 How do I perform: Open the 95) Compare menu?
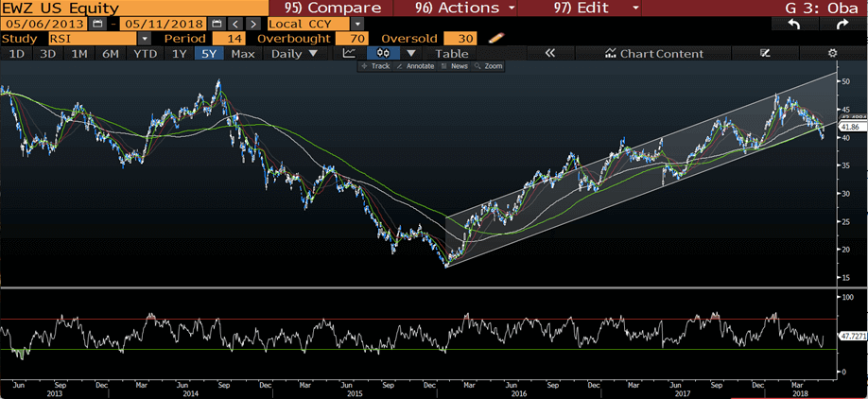(331, 8)
